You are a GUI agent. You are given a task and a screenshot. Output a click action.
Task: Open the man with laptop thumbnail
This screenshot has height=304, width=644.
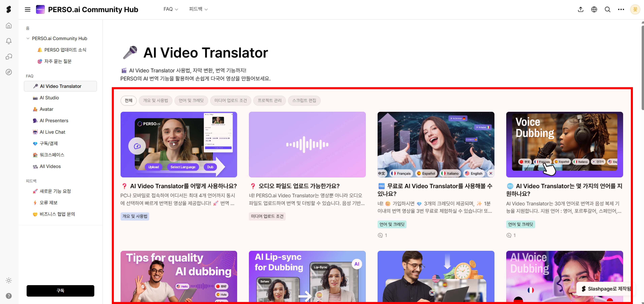pos(436,277)
